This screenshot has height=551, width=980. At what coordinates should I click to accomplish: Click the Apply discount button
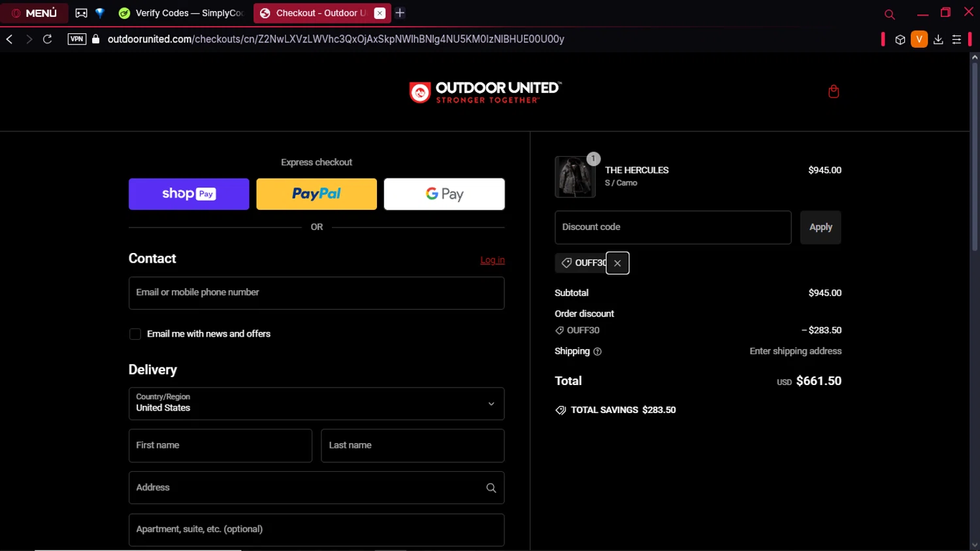tap(821, 227)
